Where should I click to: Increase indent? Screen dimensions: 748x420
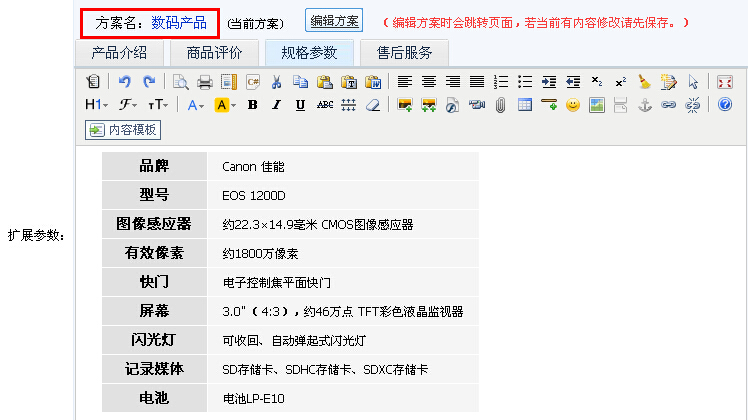point(549,82)
